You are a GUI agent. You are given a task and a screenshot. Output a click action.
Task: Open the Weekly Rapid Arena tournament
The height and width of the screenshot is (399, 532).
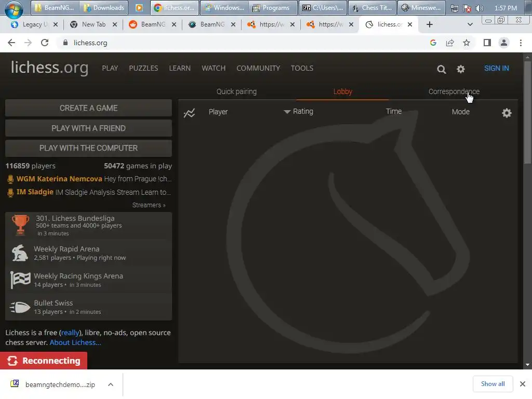point(88,253)
